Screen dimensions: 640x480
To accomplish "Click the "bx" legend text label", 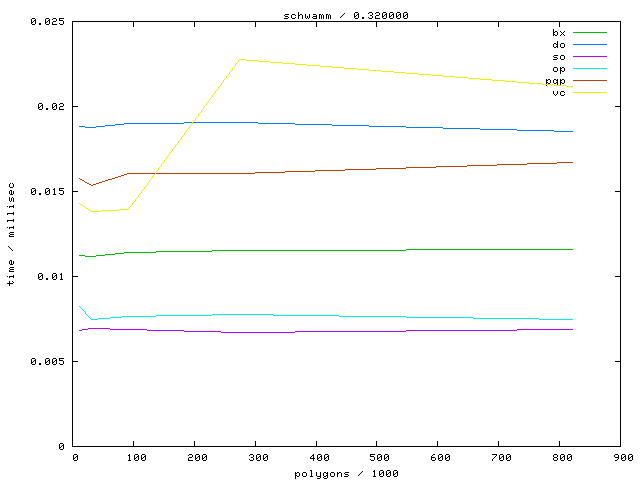I will (558, 33).
